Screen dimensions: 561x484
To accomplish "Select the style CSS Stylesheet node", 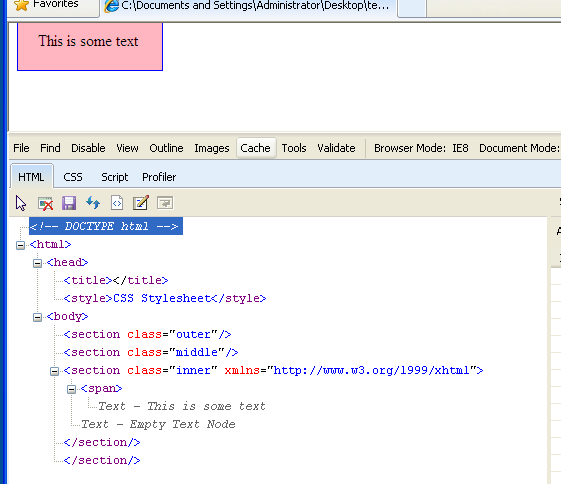I will tap(165, 298).
